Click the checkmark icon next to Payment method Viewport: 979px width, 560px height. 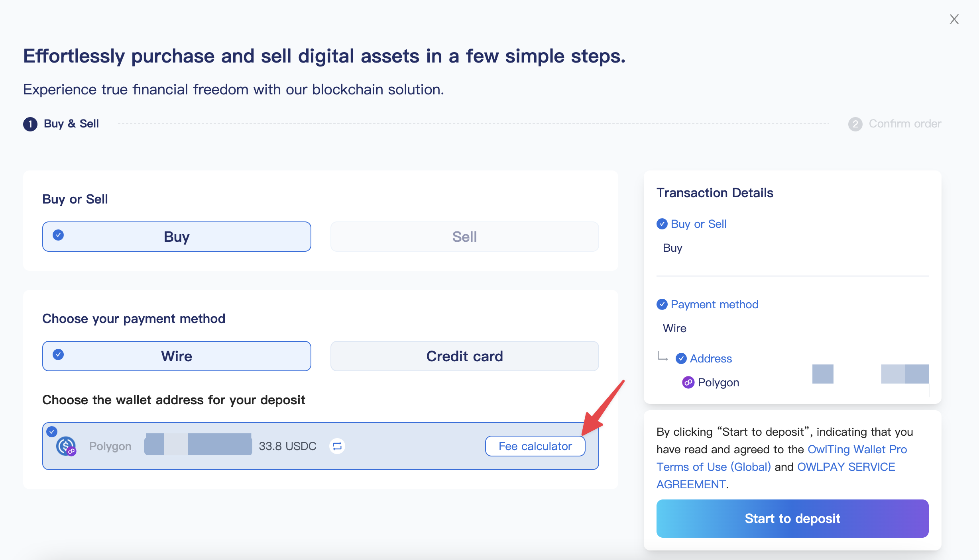coord(662,304)
